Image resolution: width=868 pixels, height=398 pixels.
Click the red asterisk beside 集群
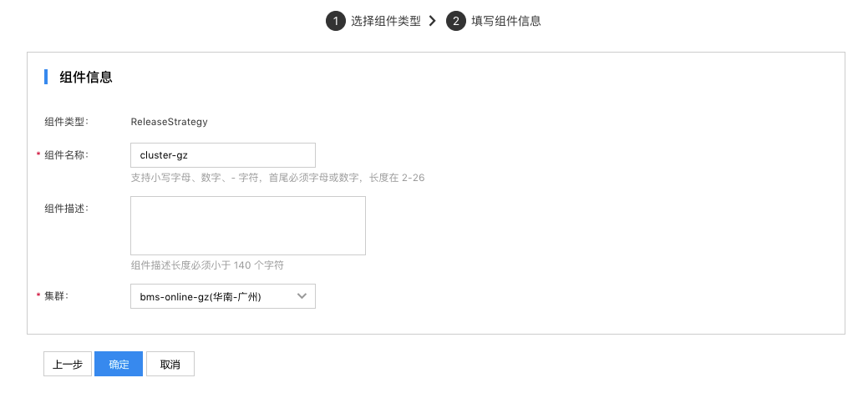click(x=38, y=296)
